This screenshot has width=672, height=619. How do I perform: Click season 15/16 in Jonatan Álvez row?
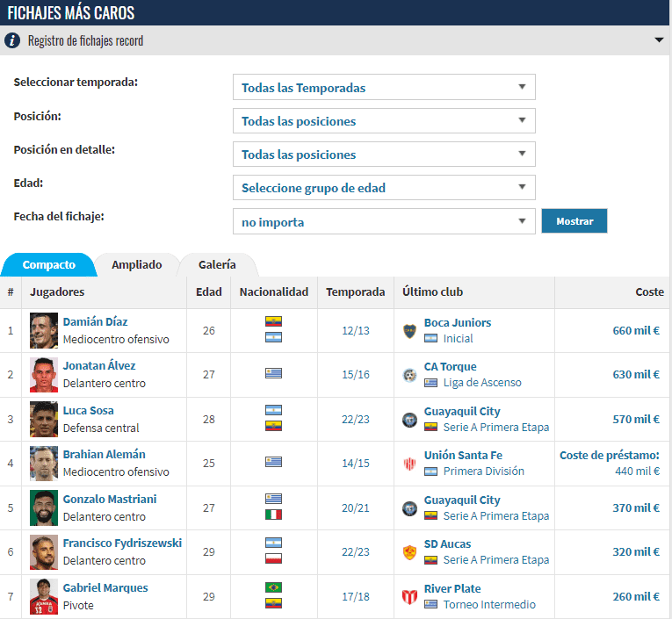pyautogui.click(x=355, y=375)
